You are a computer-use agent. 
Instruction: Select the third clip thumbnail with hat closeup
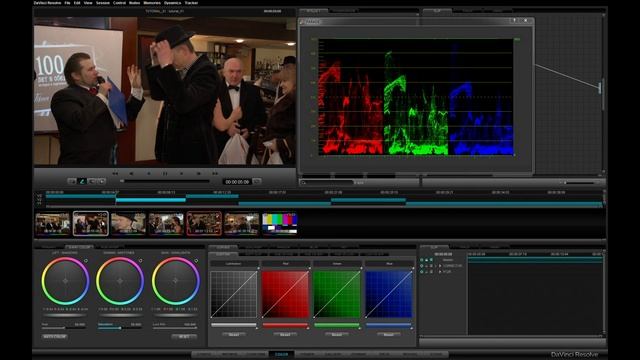[x=128, y=224]
